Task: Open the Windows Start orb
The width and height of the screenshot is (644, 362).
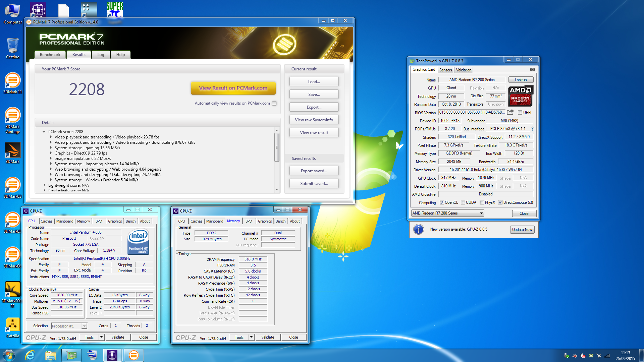Action: click(x=9, y=355)
